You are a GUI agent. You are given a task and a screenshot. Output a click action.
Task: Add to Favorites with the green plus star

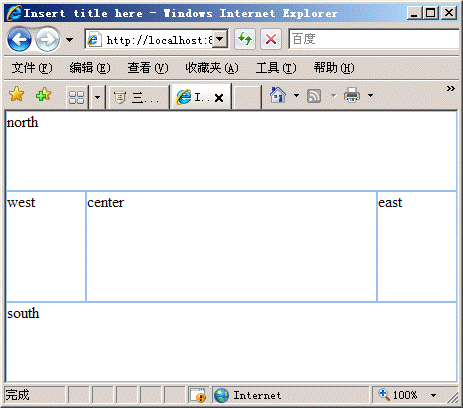(43, 95)
